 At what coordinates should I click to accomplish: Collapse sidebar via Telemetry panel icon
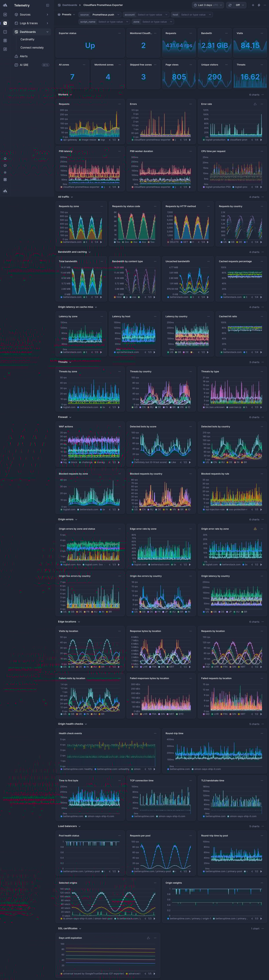48,5
